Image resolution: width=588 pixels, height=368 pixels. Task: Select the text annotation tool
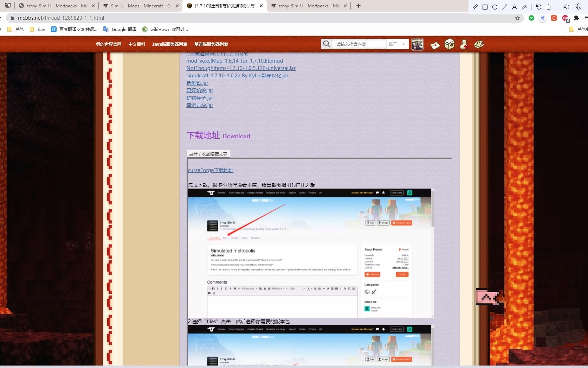515,7
